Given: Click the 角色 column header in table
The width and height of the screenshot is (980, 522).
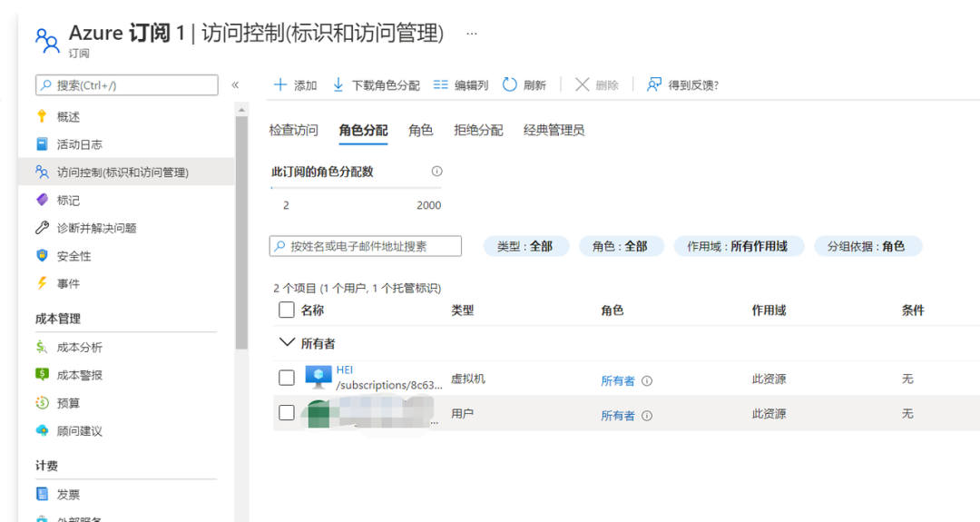Looking at the screenshot, I should pyautogui.click(x=612, y=310).
